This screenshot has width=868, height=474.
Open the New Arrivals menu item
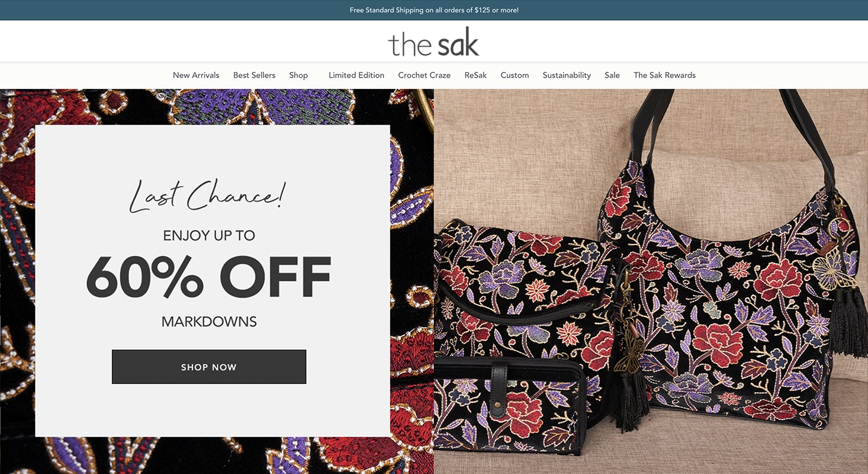pos(196,75)
